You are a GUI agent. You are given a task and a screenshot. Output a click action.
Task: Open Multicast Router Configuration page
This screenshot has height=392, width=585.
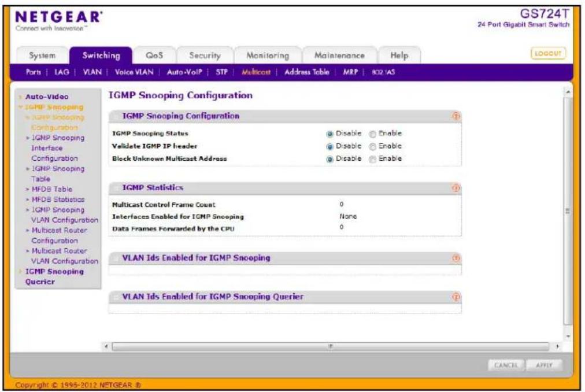pyautogui.click(x=59, y=235)
